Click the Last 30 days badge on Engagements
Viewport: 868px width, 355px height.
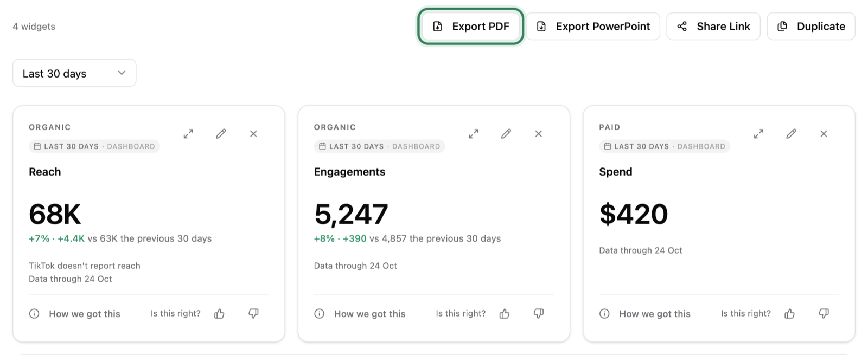379,146
